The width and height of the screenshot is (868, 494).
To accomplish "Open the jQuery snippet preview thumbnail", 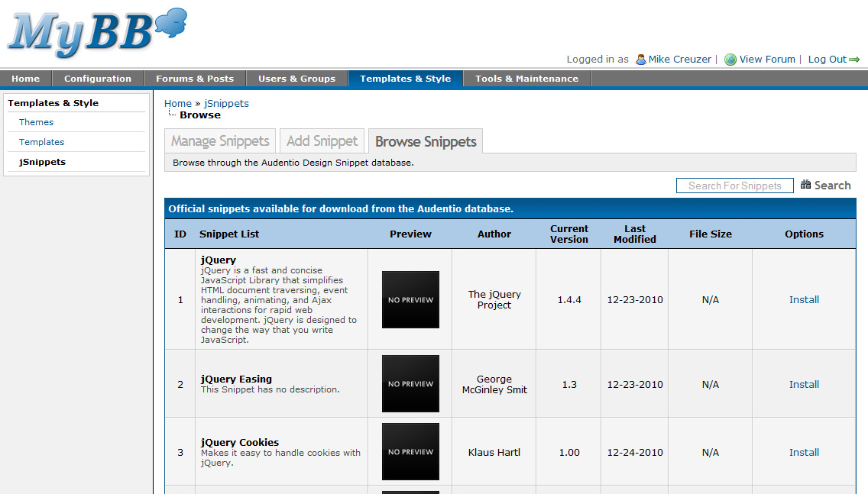I will coord(410,299).
